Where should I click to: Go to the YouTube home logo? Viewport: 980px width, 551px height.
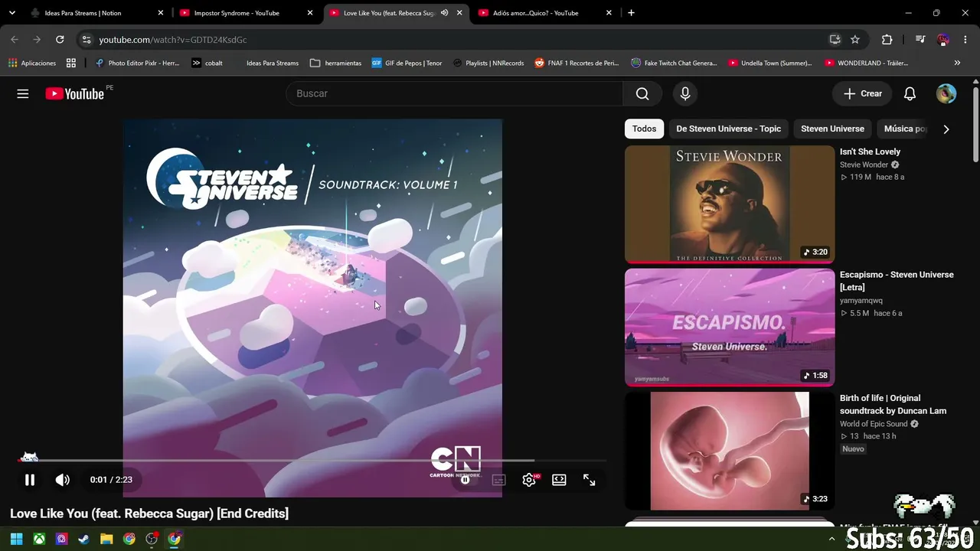pyautogui.click(x=75, y=93)
